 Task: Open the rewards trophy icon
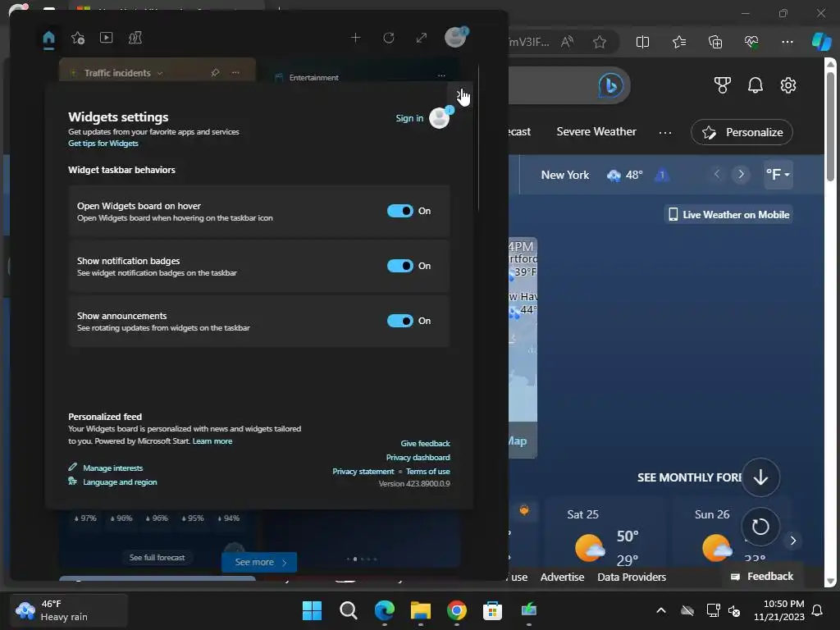722,85
